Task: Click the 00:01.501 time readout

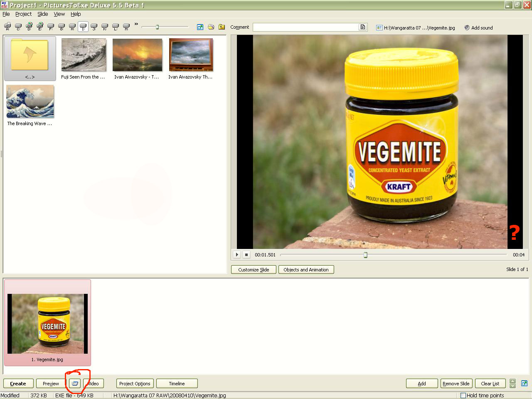Action: 265,255
